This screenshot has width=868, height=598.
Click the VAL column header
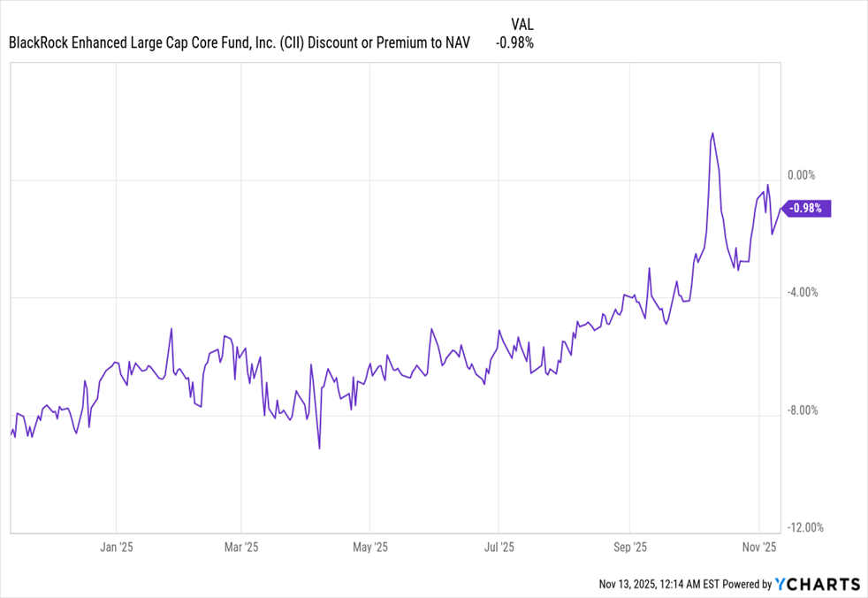tap(522, 23)
